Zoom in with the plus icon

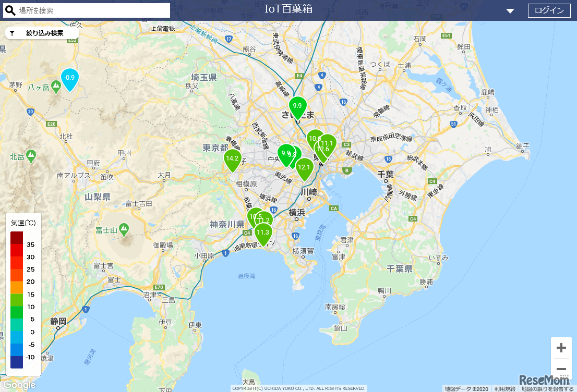click(561, 347)
